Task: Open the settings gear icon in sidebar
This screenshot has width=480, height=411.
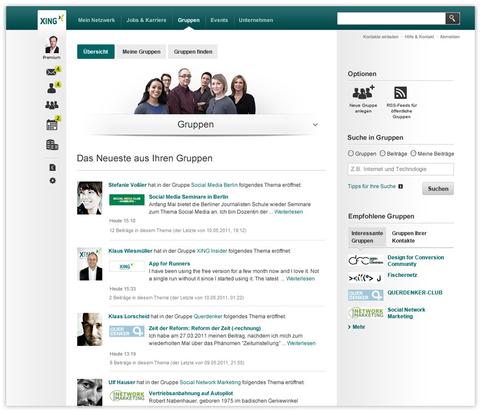Action: point(53,181)
